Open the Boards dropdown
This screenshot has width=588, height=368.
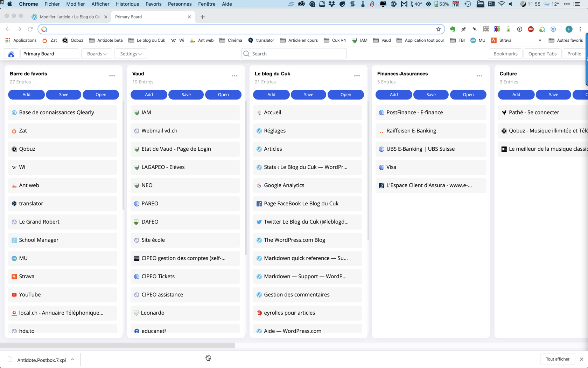point(97,54)
